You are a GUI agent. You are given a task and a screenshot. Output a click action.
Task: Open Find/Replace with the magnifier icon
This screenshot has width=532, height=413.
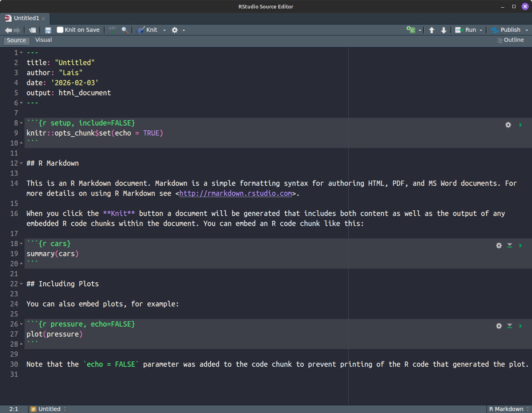tap(125, 30)
